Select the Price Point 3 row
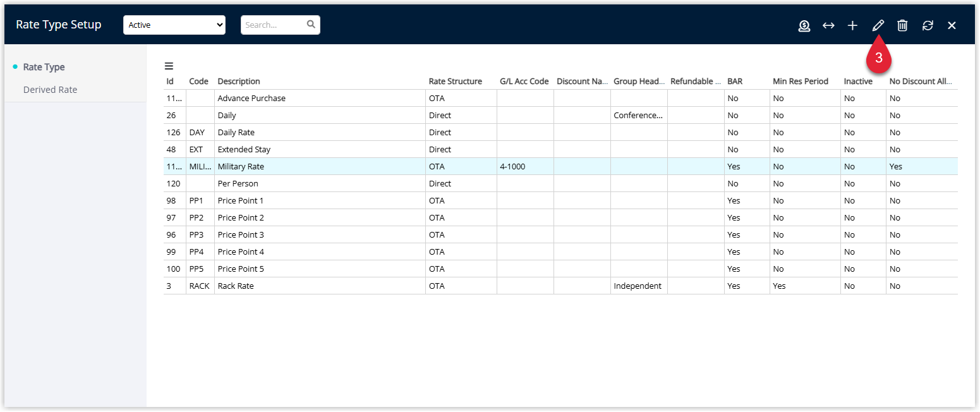The height and width of the screenshot is (412, 980). pos(560,235)
